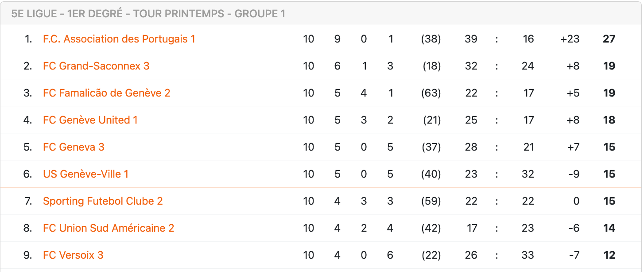Open FC Union Sud Américaine 2
The image size is (644, 272).
(109, 228)
